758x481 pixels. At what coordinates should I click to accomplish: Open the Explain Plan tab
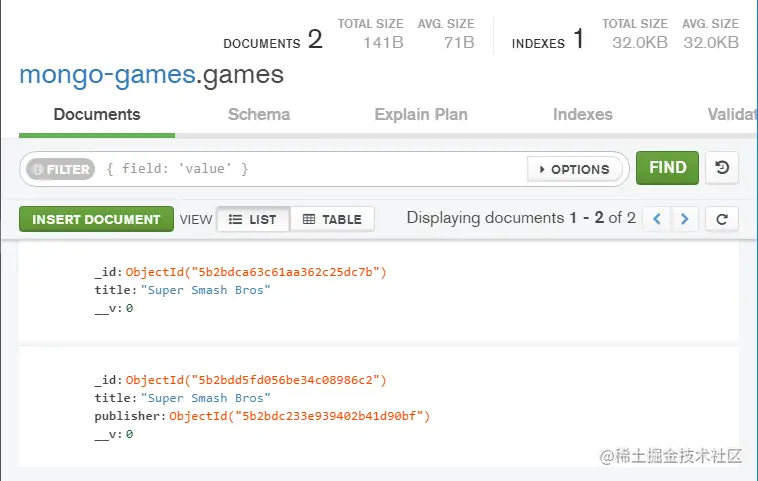(x=421, y=115)
